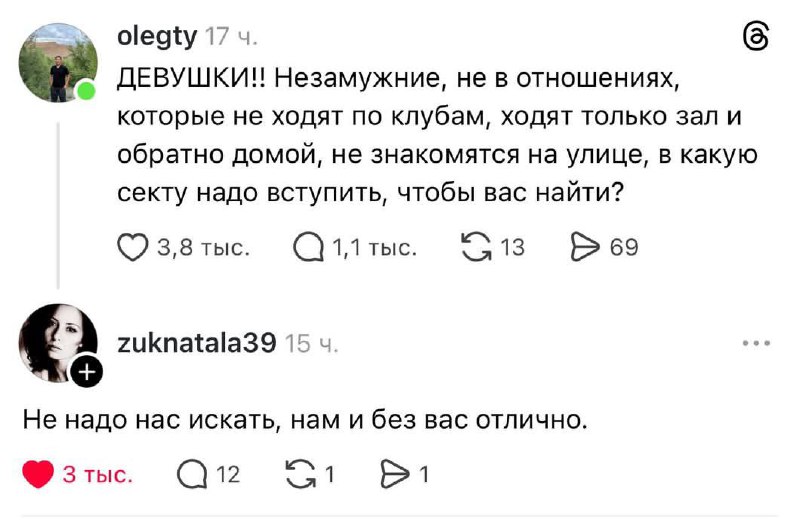
Task: Follow zuknatala39 using the plus badge
Action: (88, 373)
